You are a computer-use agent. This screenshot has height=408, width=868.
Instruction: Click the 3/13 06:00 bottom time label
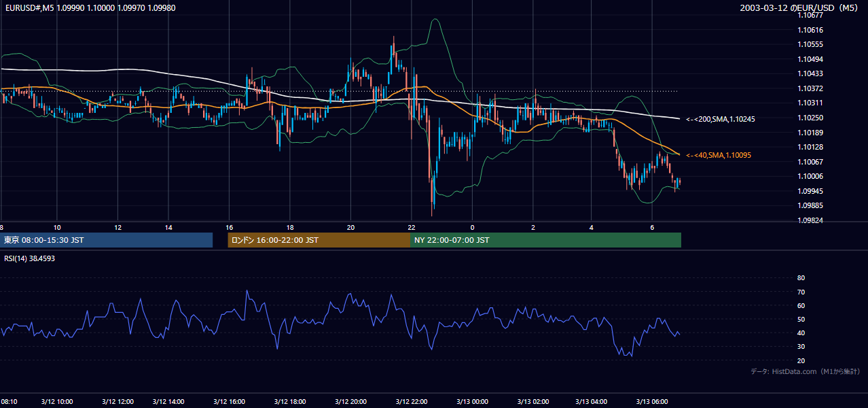pos(652,401)
